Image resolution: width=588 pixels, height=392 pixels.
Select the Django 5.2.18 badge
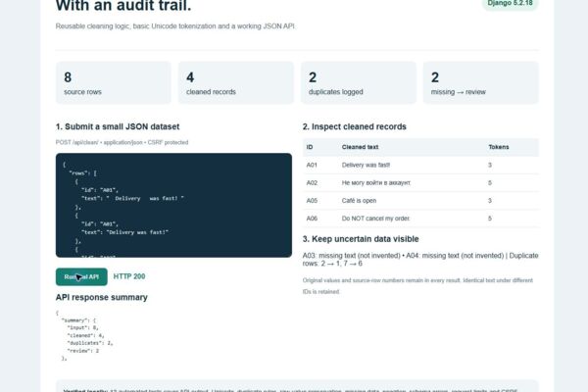click(510, 3)
